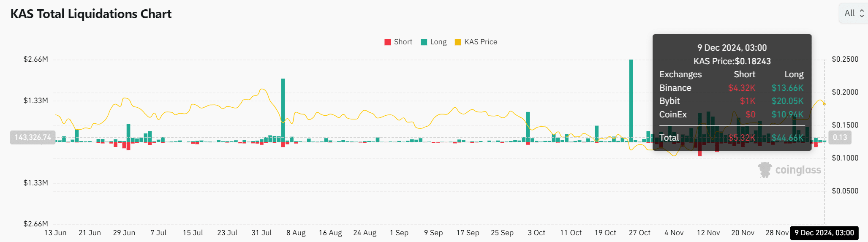Click the tallest green bar near 27 Oct
The height and width of the screenshot is (242, 868).
click(631, 99)
